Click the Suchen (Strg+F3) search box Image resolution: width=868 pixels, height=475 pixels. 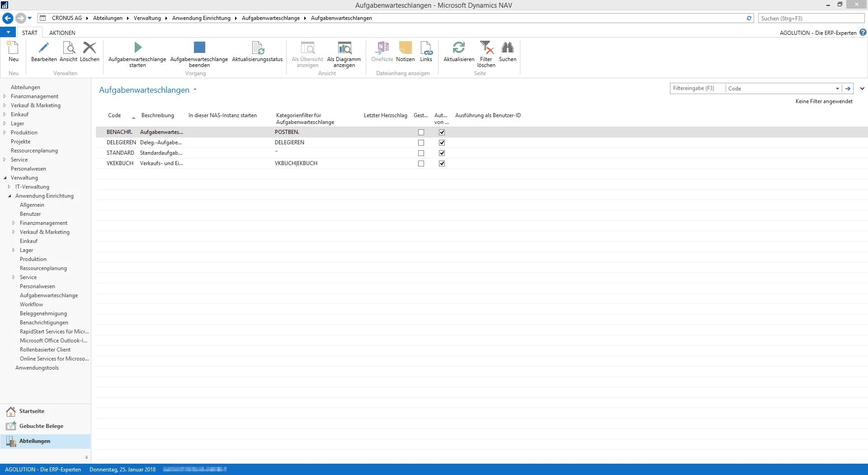[811, 18]
